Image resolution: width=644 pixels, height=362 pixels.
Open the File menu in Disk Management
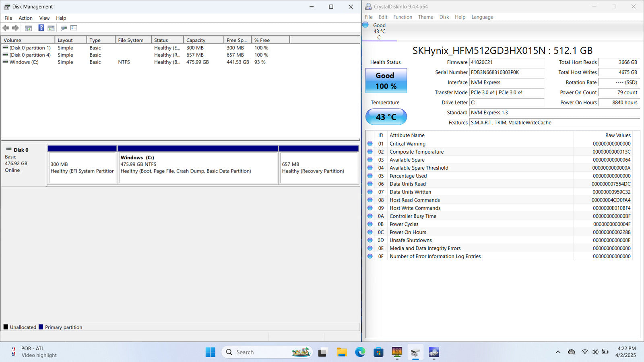pos(8,18)
